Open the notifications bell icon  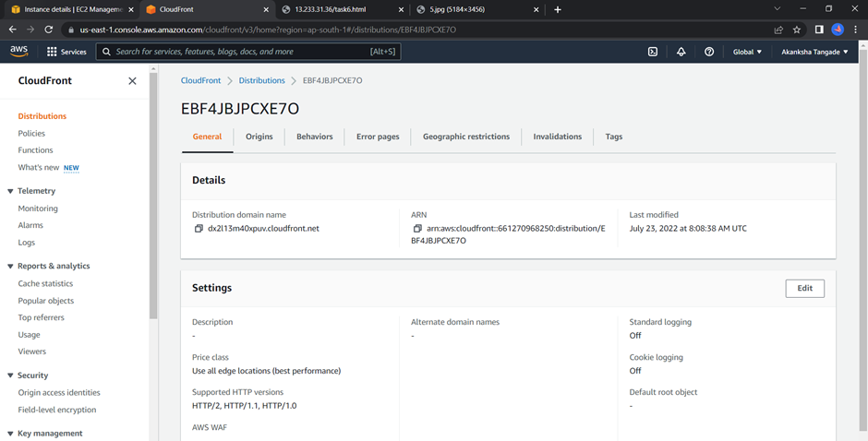click(x=681, y=52)
